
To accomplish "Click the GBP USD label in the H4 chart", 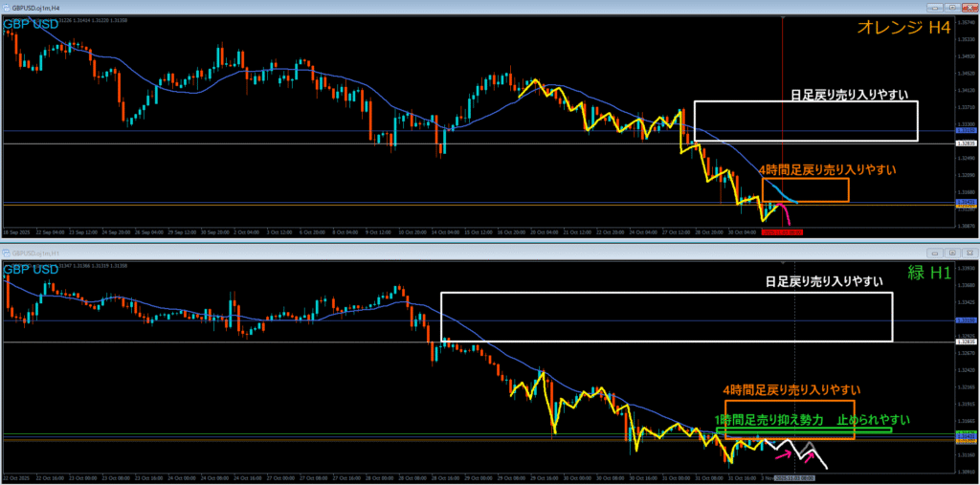I will click(31, 24).
